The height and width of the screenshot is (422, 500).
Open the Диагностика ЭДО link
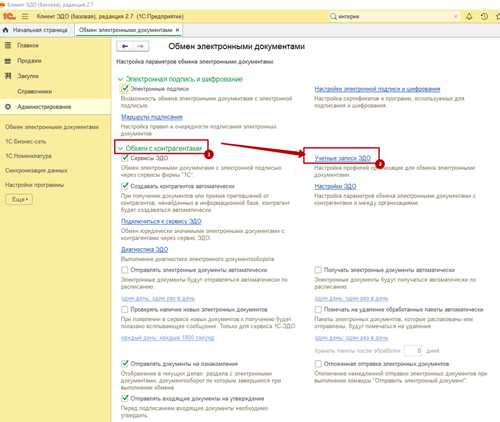[x=144, y=249]
